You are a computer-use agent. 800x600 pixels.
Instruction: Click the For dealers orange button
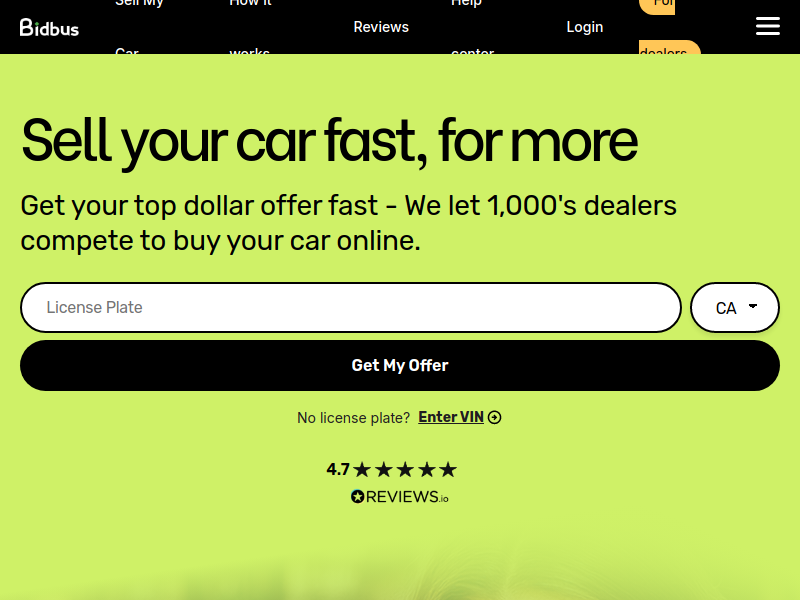(669, 27)
